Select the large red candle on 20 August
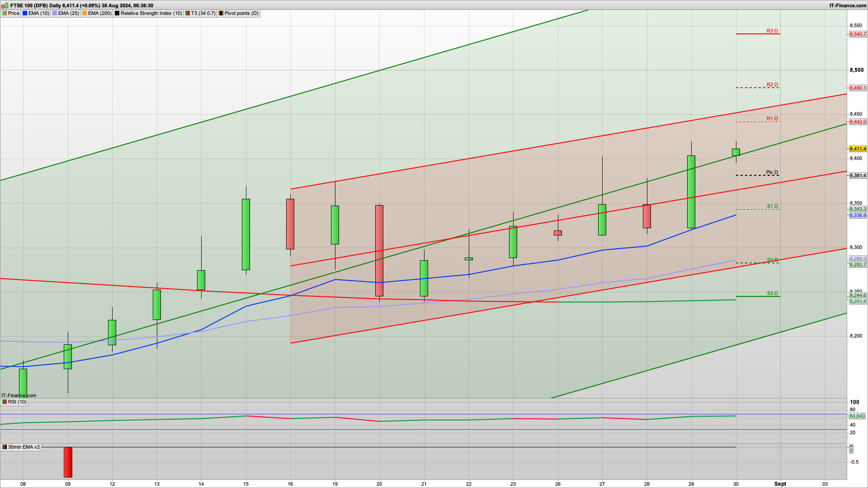Viewport: 868px width, 488px height. point(379,251)
